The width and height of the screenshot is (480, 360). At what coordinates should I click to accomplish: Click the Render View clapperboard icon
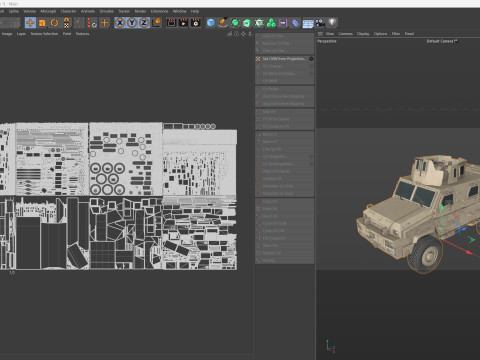[171, 23]
